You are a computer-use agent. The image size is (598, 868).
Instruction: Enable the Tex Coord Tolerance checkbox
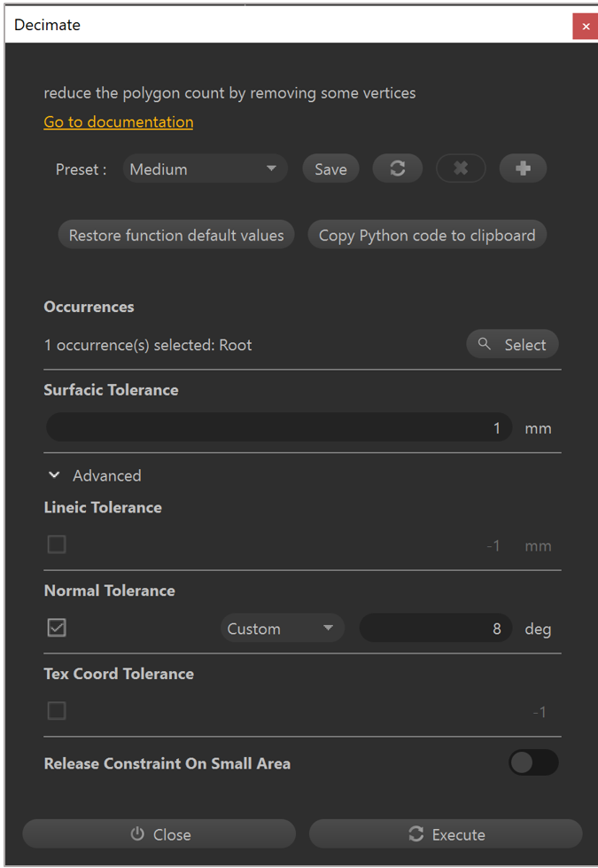pyautogui.click(x=57, y=711)
